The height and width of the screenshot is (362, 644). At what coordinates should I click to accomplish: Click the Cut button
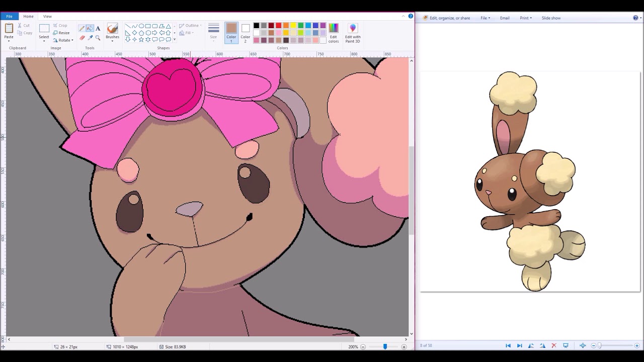(x=23, y=25)
